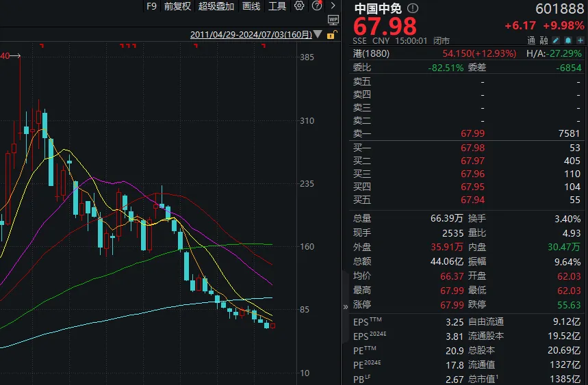Click 买五 price 67.94
This screenshot has height=385, width=588.
click(472, 200)
